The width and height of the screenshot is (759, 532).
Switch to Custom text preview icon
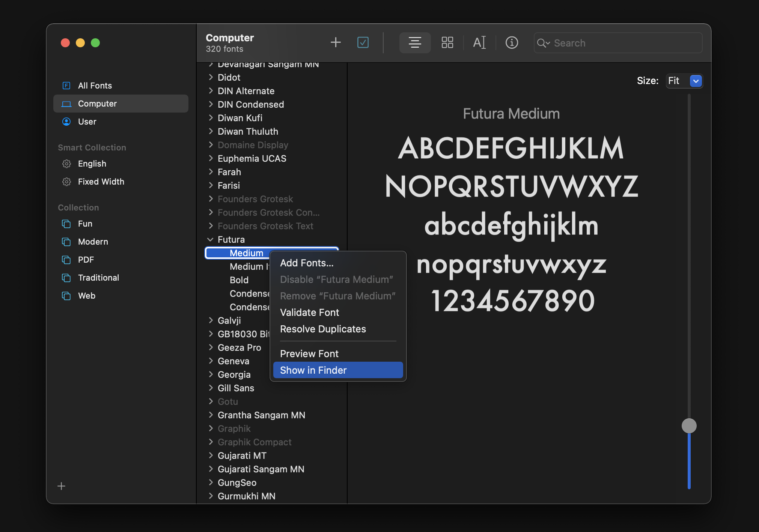click(479, 43)
